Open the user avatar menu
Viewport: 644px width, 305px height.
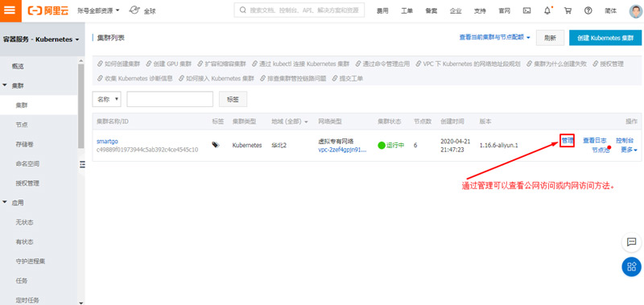pyautogui.click(x=635, y=11)
